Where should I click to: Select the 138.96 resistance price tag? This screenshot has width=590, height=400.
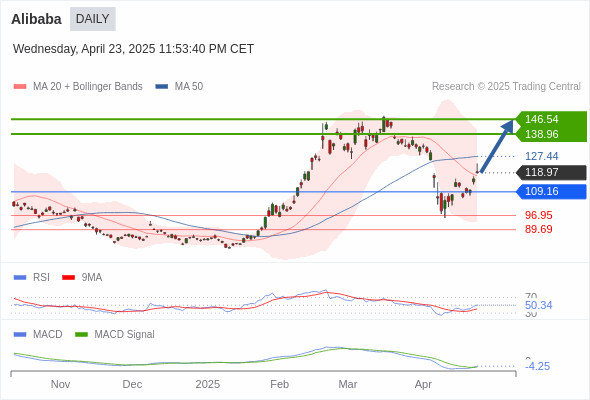point(551,134)
